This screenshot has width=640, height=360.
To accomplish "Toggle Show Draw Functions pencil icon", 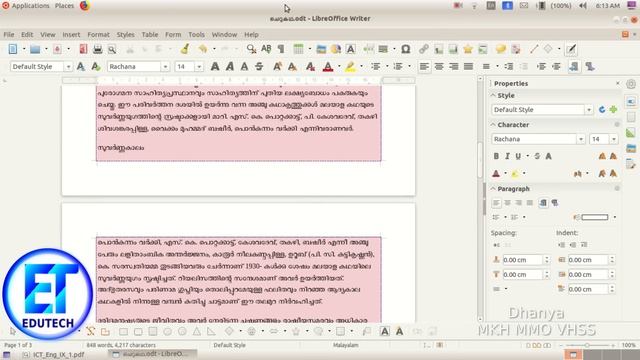I will point(571,49).
